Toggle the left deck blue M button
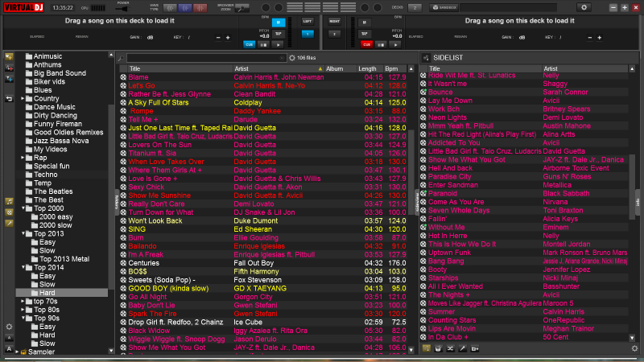 point(278,23)
